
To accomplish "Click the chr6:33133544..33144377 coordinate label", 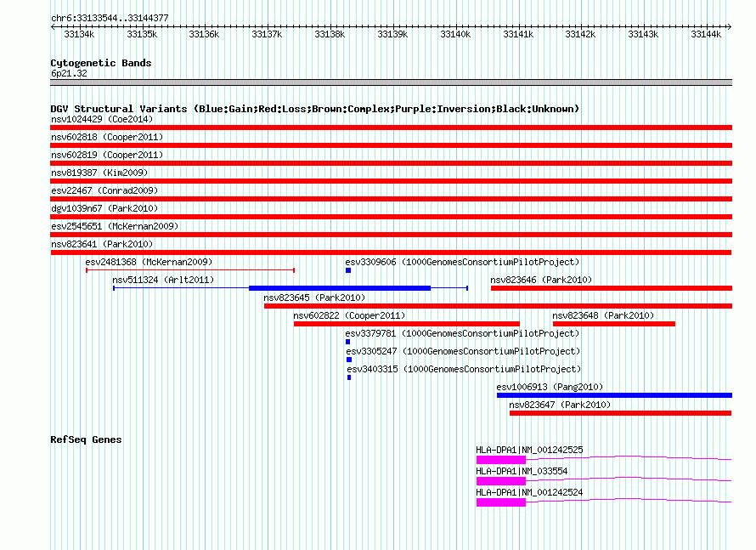I will pyautogui.click(x=110, y=19).
